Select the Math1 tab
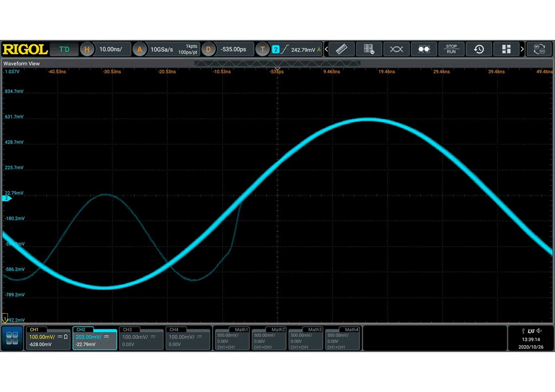555x392 pixels. click(x=232, y=338)
